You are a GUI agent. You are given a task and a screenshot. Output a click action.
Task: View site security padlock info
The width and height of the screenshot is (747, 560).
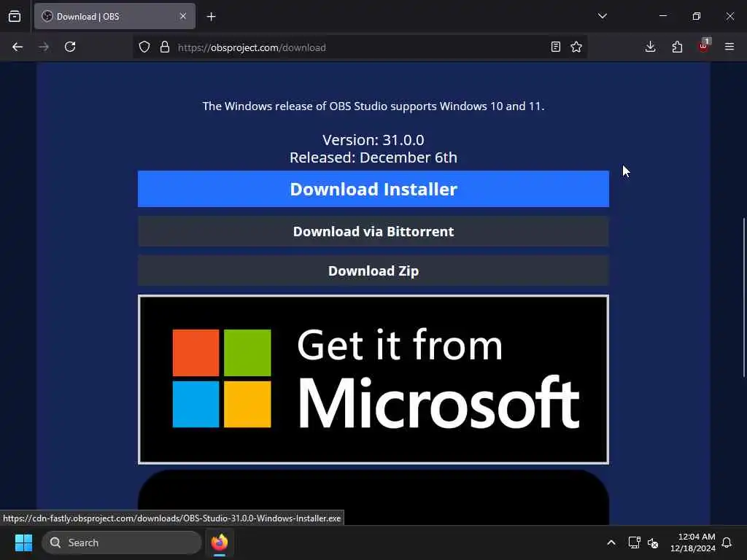point(165,47)
